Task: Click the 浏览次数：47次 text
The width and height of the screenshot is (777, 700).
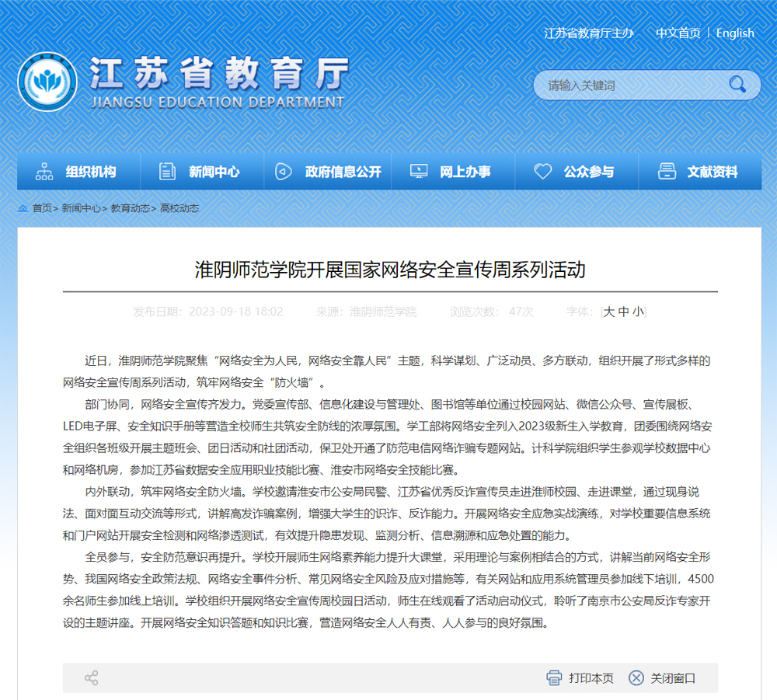Action: [492, 312]
